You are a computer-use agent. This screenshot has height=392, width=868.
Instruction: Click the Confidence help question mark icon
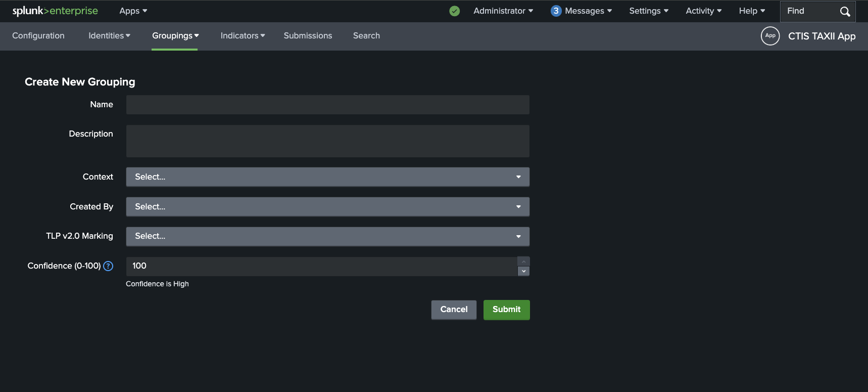pyautogui.click(x=108, y=266)
